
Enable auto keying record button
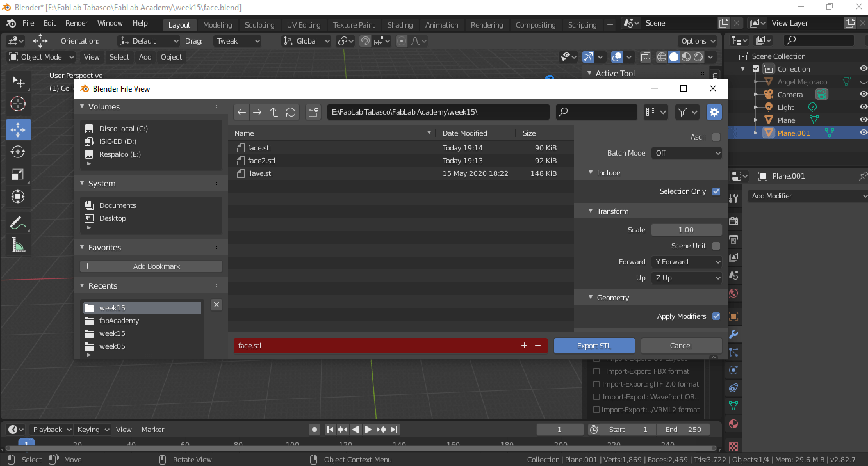tap(314, 430)
